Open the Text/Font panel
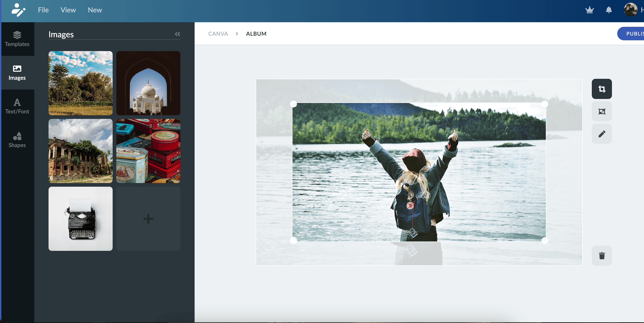The width and height of the screenshot is (644, 323). coord(17,106)
